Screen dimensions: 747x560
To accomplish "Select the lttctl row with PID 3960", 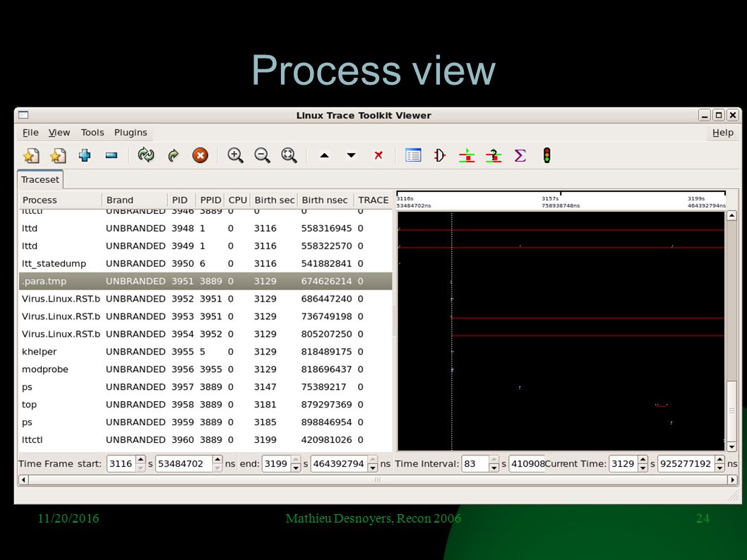I will [205, 440].
